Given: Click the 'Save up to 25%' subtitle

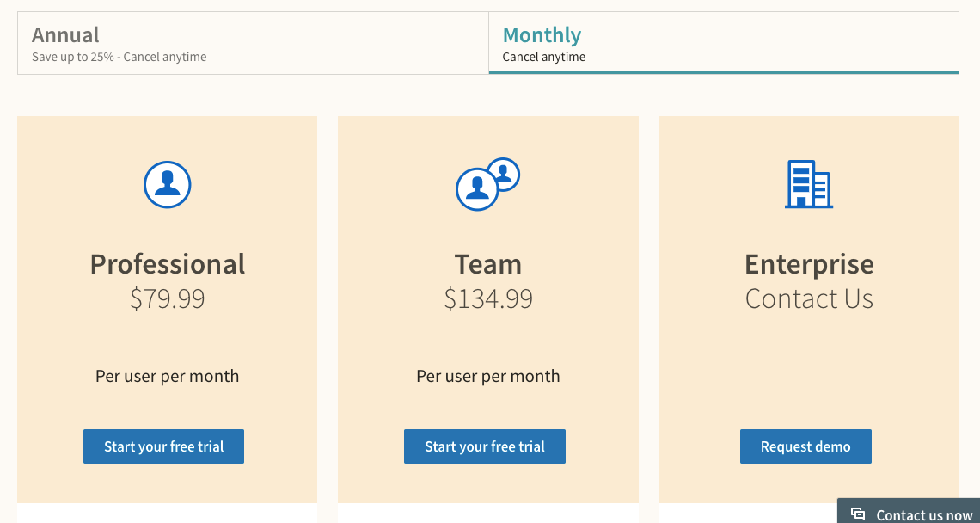Looking at the screenshot, I should point(119,57).
